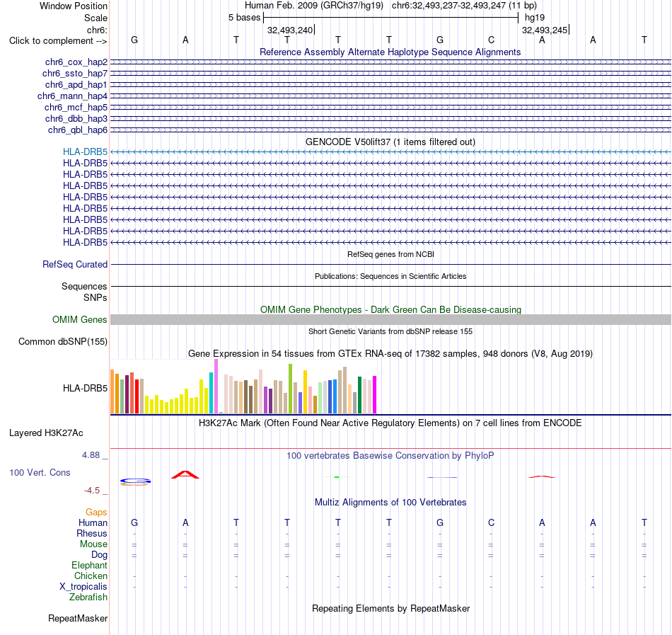
Task: Select the Zebrafish alignment row label
Action: (x=88, y=597)
